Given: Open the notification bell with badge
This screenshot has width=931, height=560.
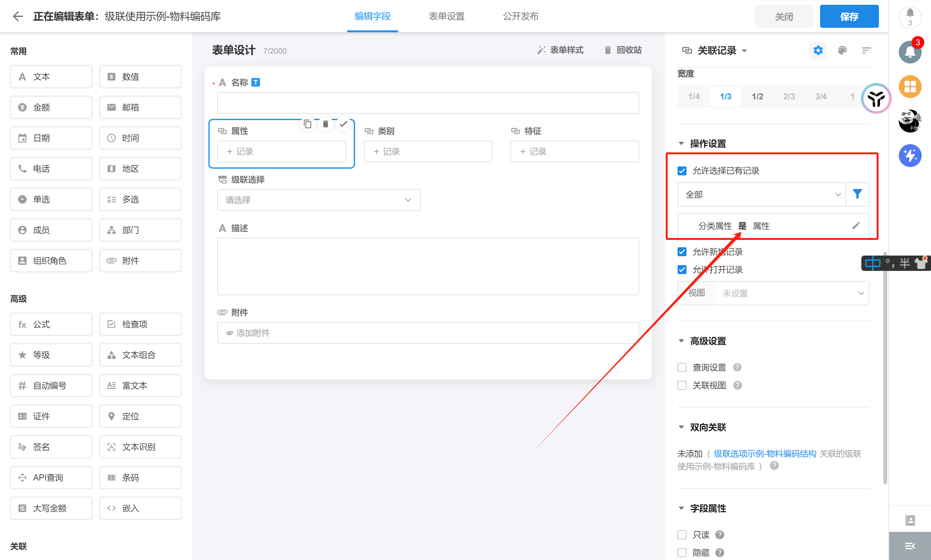Looking at the screenshot, I should (910, 52).
